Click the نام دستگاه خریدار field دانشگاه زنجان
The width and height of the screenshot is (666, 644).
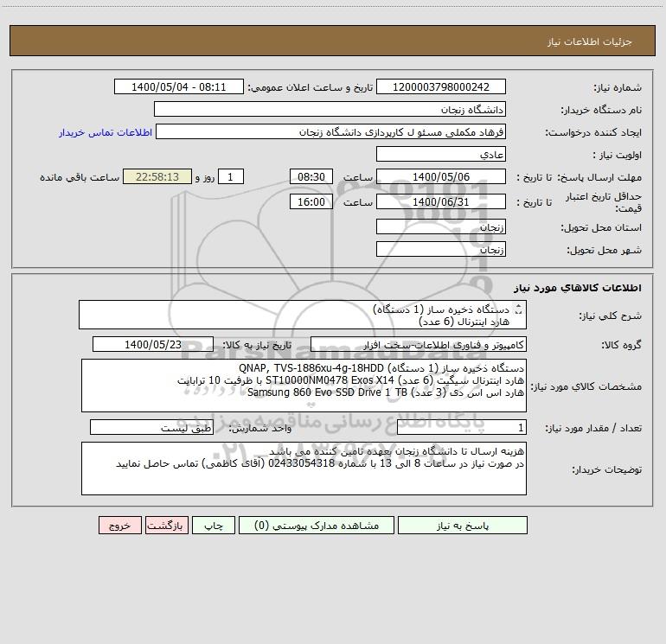pyautogui.click(x=330, y=109)
